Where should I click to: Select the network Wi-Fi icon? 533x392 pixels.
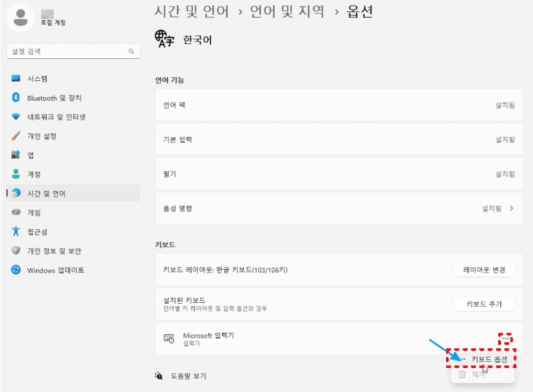(x=16, y=117)
